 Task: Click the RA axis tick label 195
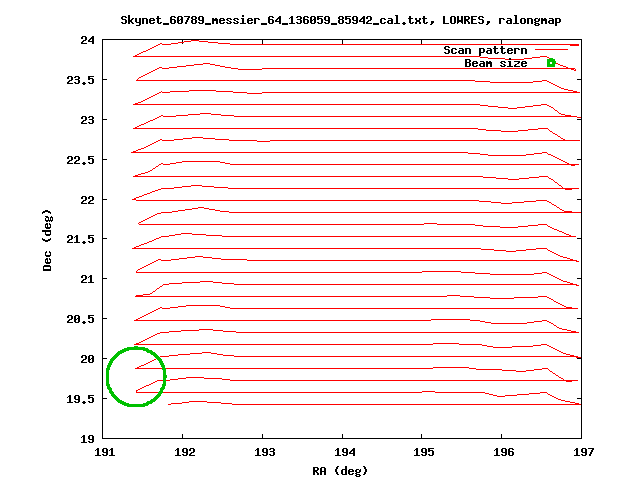[x=424, y=452]
